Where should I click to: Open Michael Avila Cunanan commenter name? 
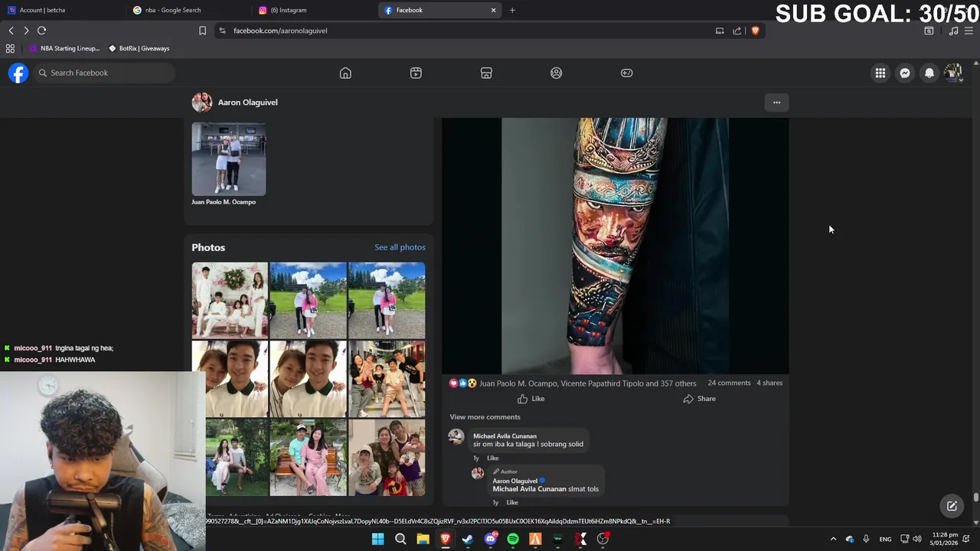coord(505,436)
